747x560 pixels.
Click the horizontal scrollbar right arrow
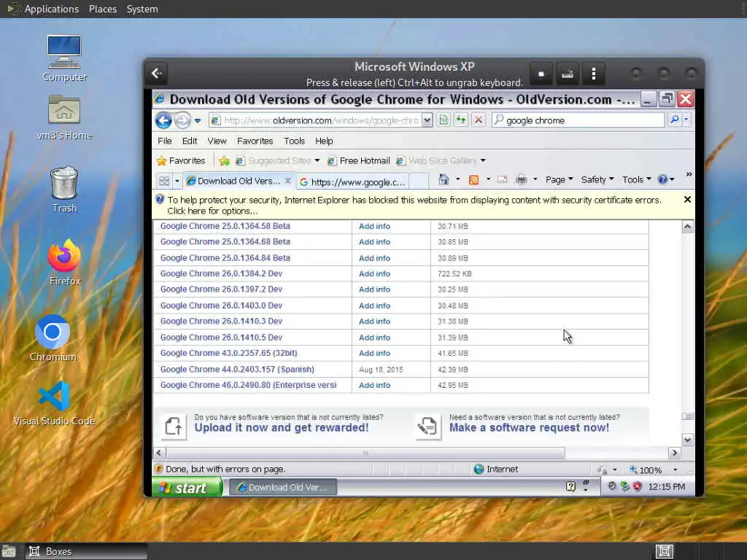tap(674, 453)
